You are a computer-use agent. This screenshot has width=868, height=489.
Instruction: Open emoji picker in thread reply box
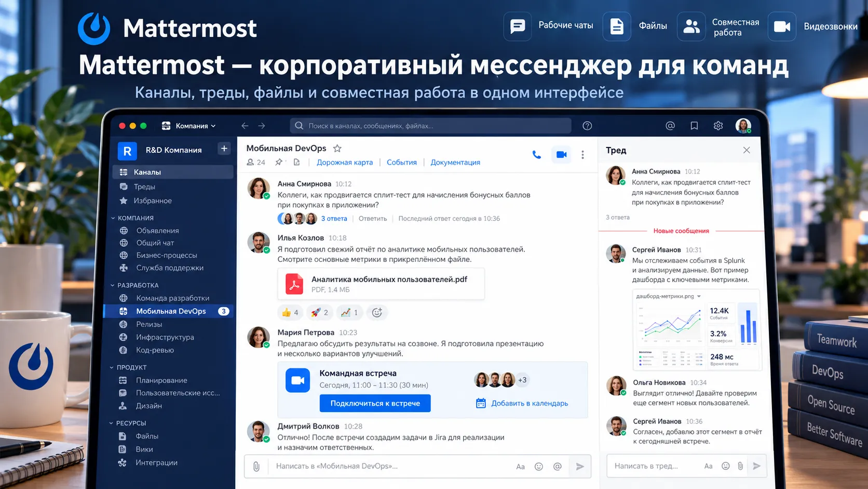pos(726,466)
